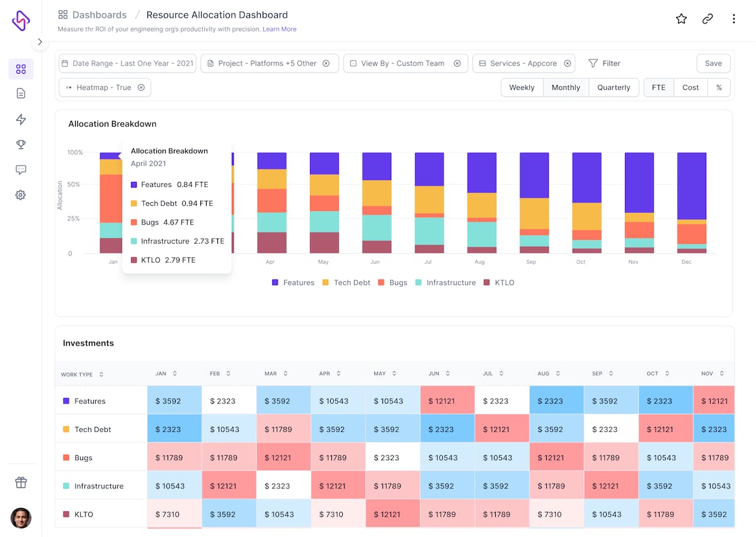Open the comments chat icon in sidebar
This screenshot has height=537, width=756.
[21, 169]
